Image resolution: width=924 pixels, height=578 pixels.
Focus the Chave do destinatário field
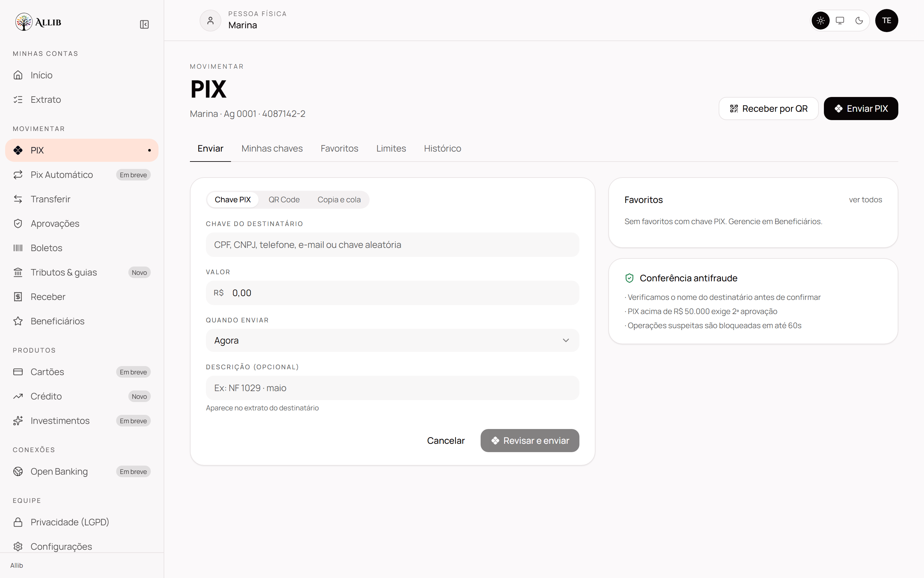pos(392,245)
